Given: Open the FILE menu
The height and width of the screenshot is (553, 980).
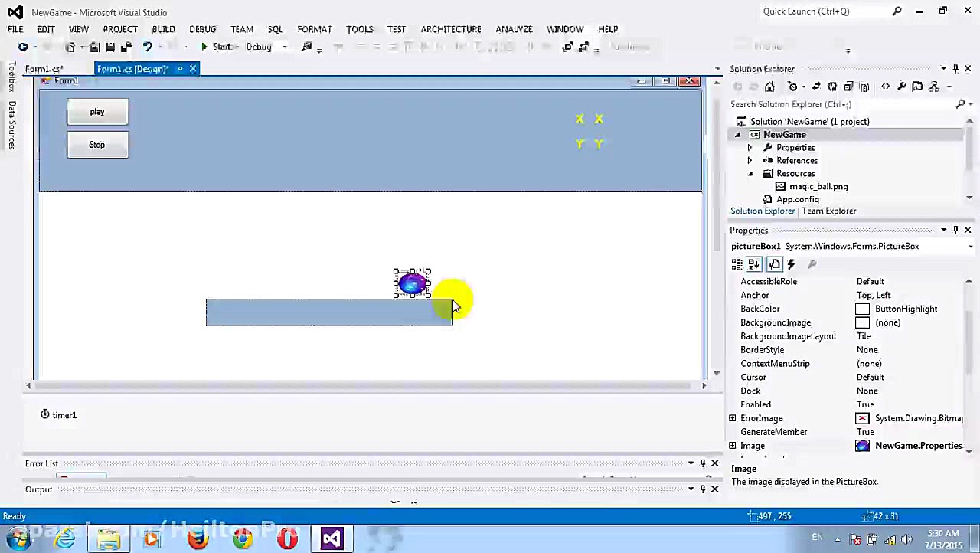Looking at the screenshot, I should coord(15,29).
